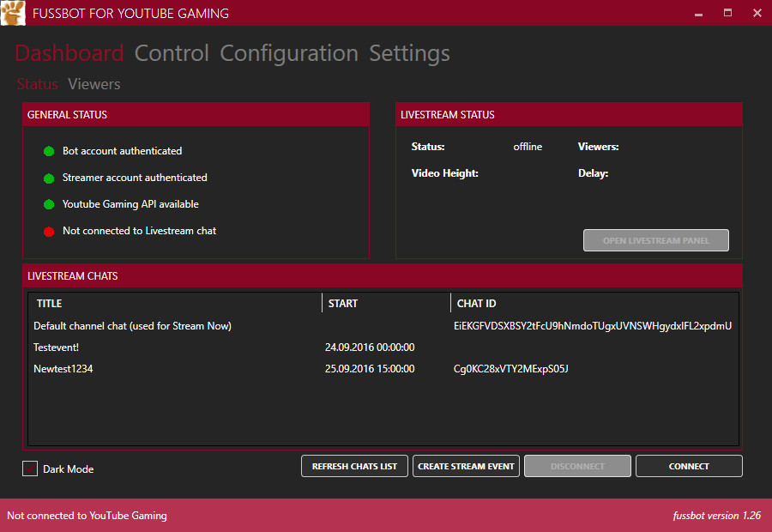Screen dimensions: 772x532
Task: Close the Fussbot window
Action: coord(757,13)
